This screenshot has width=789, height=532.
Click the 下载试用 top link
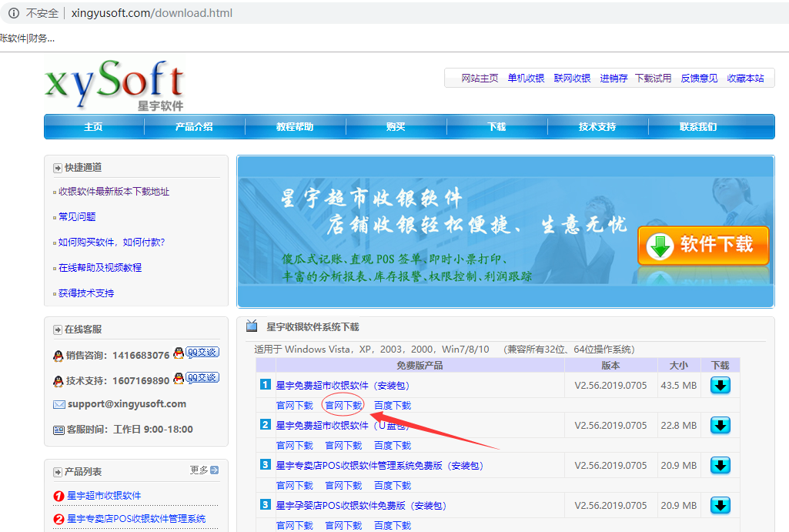coord(654,78)
